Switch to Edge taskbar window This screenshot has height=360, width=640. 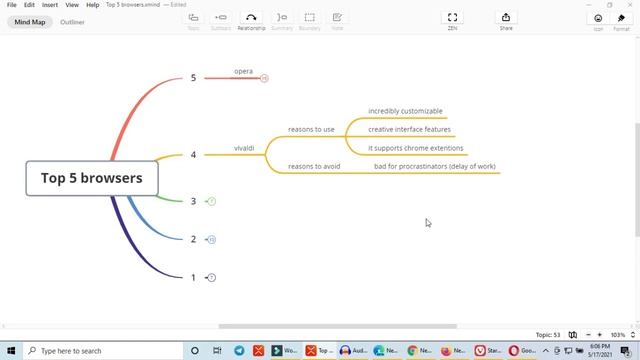point(386,351)
